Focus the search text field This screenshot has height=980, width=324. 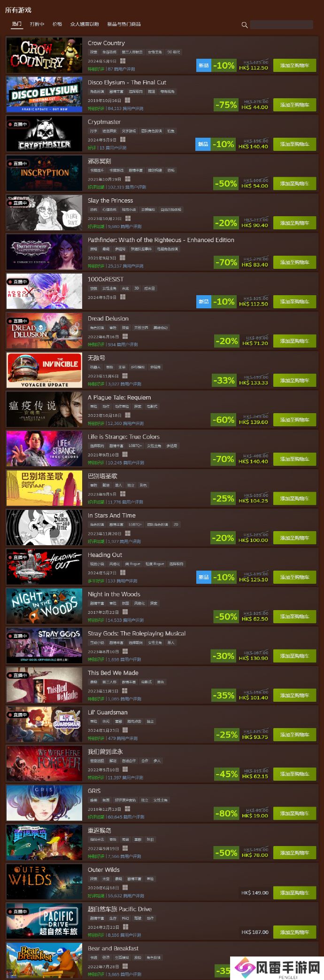tap(282, 25)
